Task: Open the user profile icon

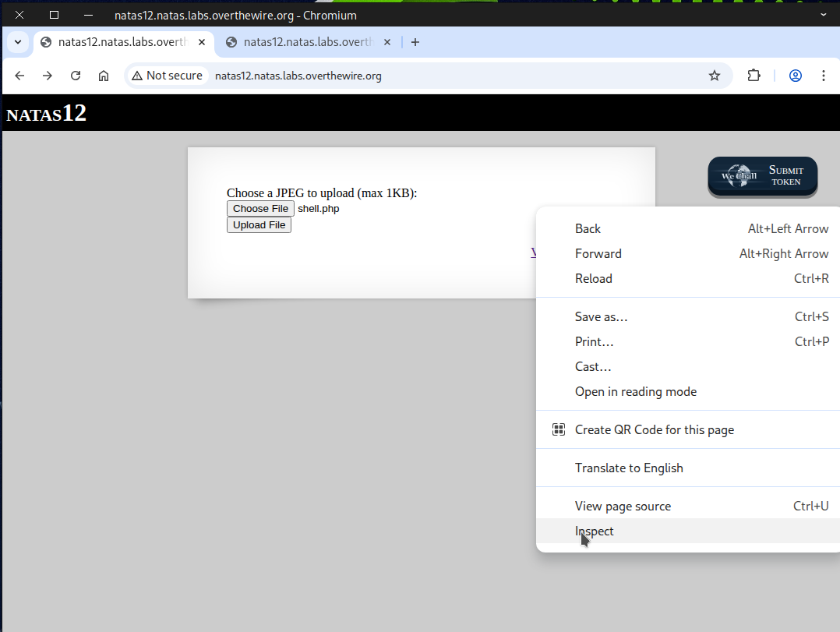Action: coord(796,76)
